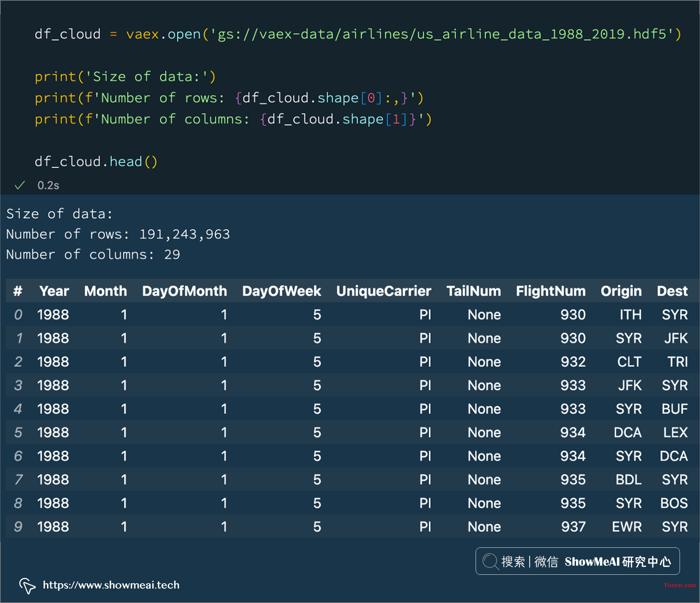This screenshot has width=700, height=603.
Task: Click the DayOfWeek column header
Action: [x=282, y=291]
